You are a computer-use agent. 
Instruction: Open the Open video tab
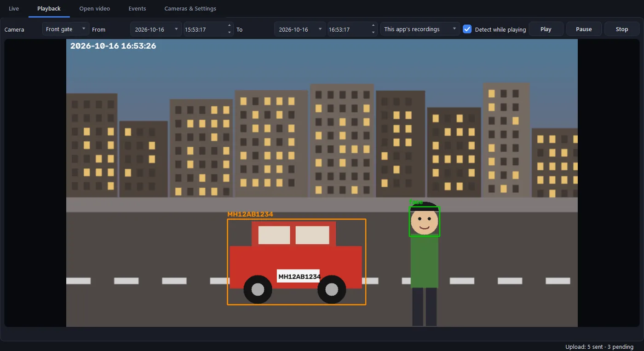click(x=94, y=9)
